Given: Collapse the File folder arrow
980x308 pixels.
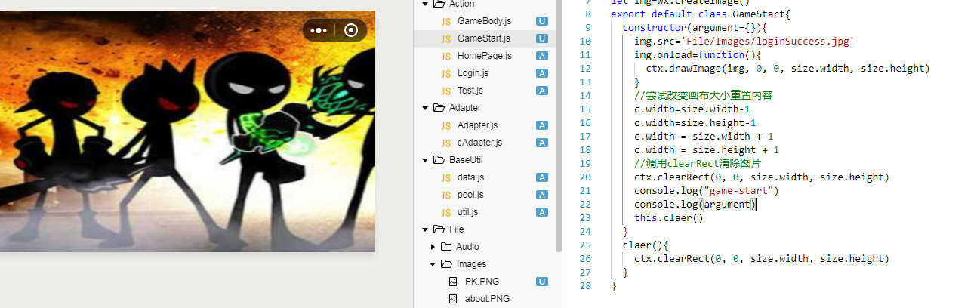Looking at the screenshot, I should point(425,229).
